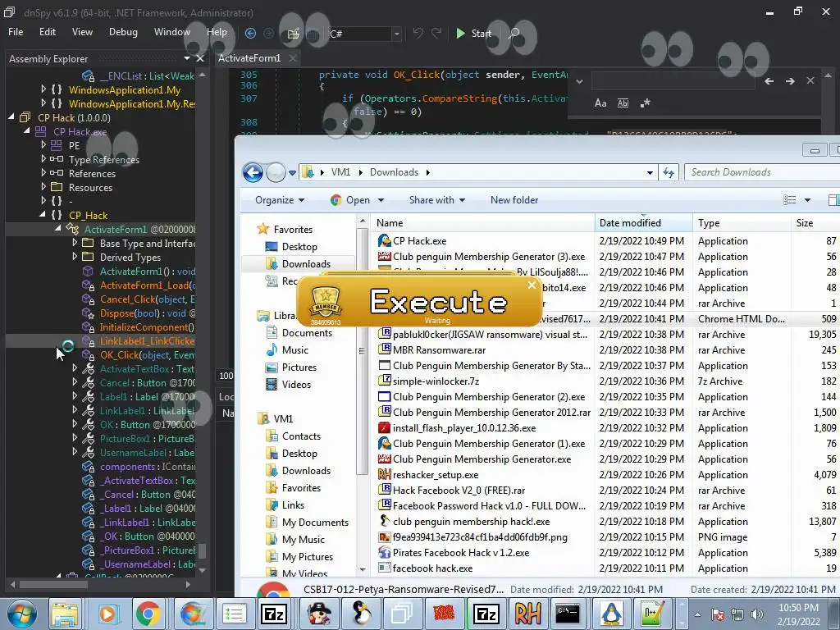840x630 pixels.
Task: Close the Execute popup with X
Action: tap(532, 285)
